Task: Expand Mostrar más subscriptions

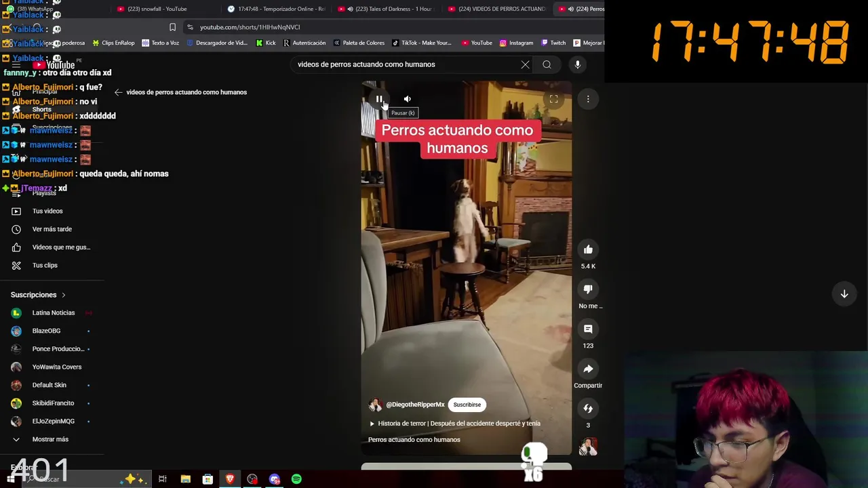Action: coord(52,439)
